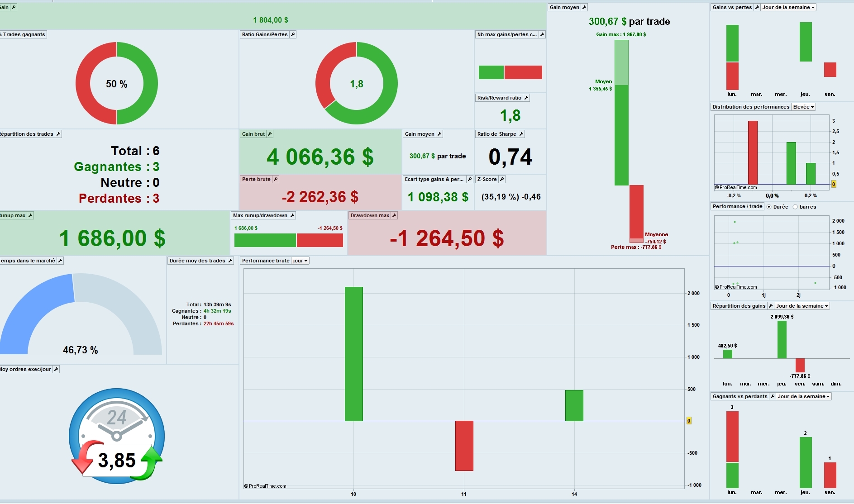Click the Moy ordres exec/jour wrench icon
Viewport: 854px width, 504px height.
(x=56, y=369)
